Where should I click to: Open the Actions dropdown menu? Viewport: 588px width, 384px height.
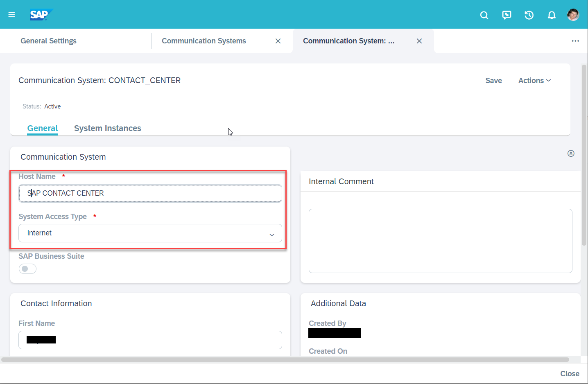click(x=534, y=81)
